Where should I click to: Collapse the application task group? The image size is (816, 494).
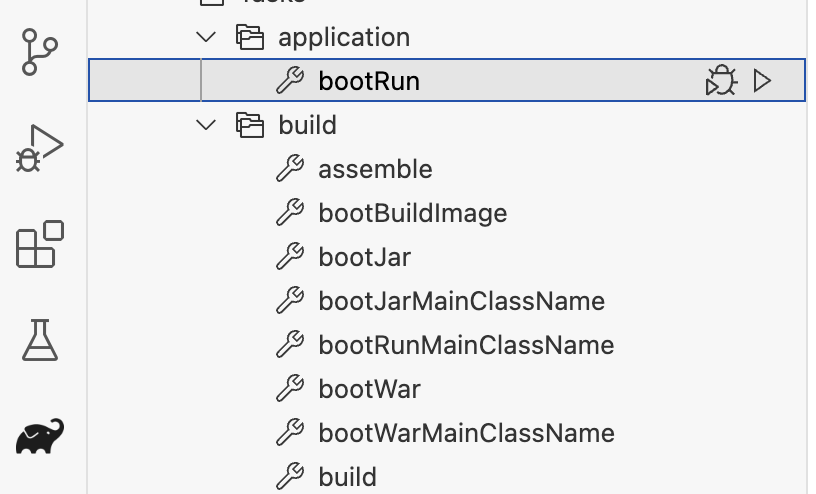[206, 37]
